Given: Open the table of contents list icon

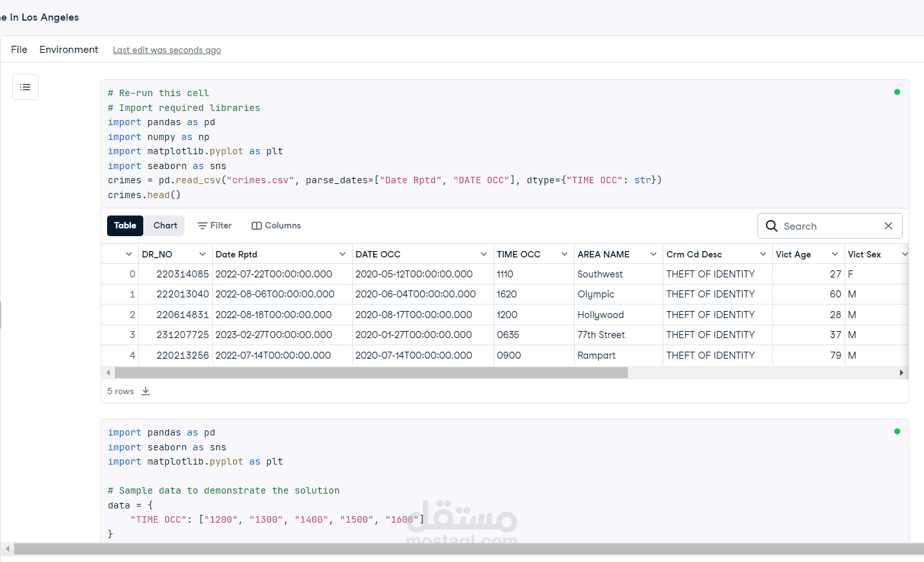Looking at the screenshot, I should [x=25, y=87].
